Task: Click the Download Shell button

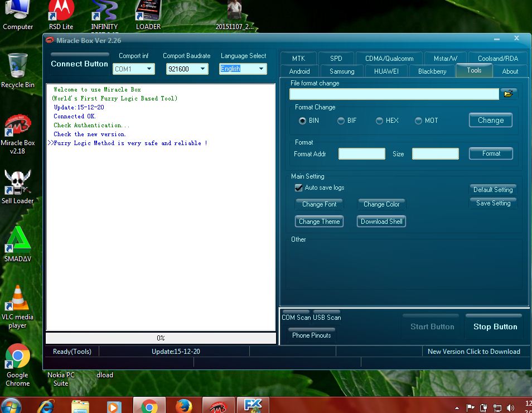Action: [381, 222]
